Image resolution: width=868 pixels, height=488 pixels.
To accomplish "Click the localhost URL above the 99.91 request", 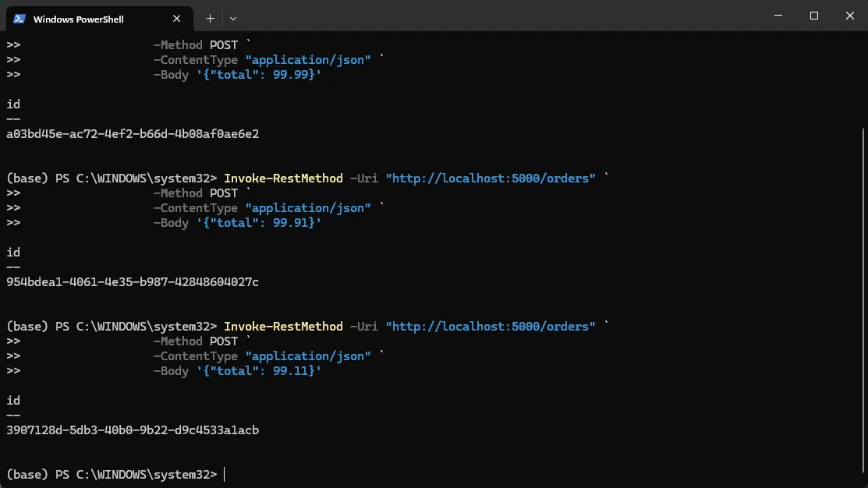I will tap(490, 179).
